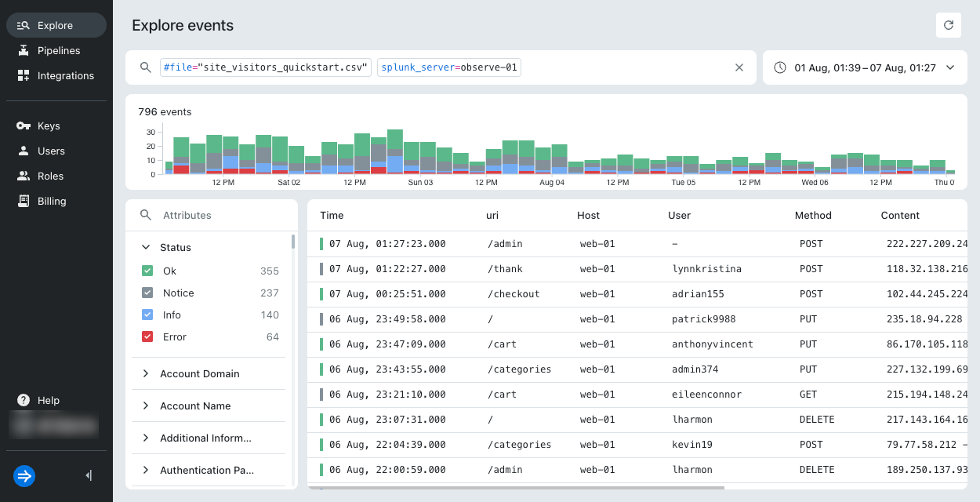The image size is (980, 502).
Task: Click the horizontal scrollbar under events table
Action: pos(516,488)
